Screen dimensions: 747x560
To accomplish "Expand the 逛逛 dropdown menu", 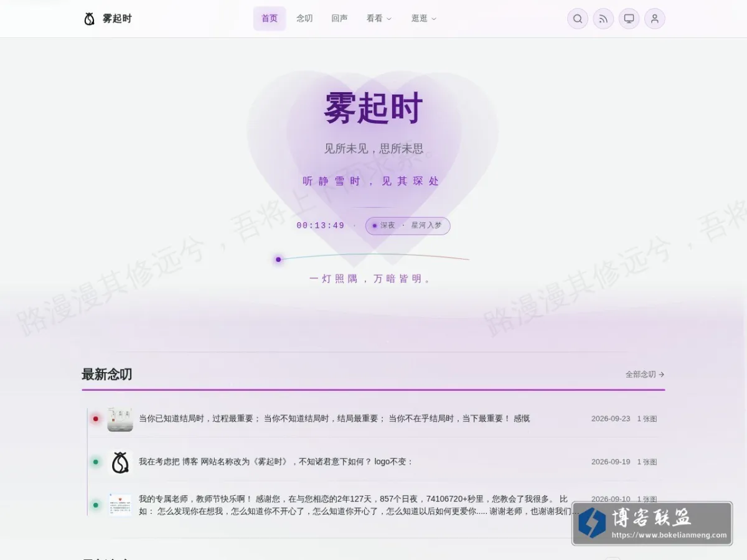I will point(423,19).
